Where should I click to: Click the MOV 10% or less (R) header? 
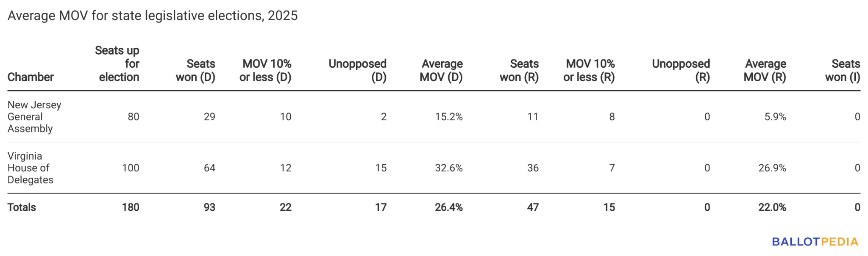point(589,70)
